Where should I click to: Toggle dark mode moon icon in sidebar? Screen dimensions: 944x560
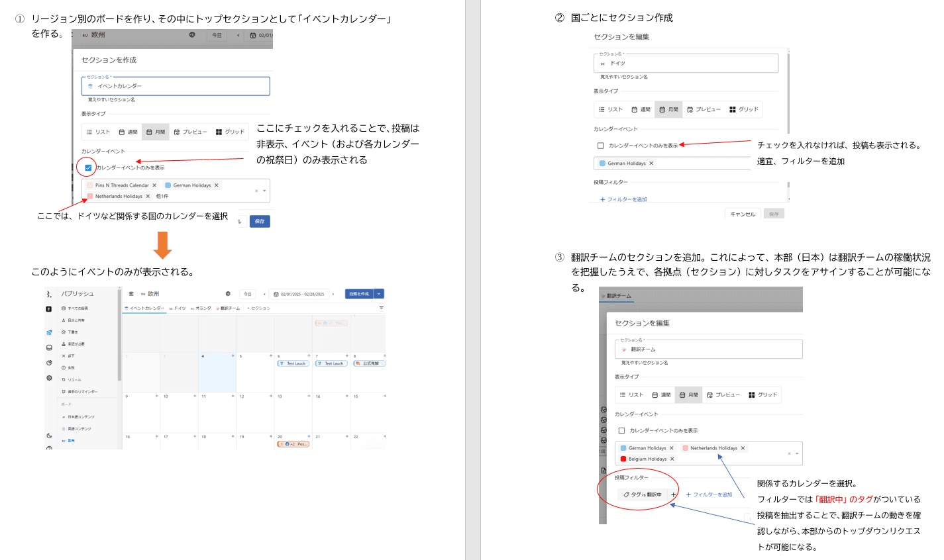tap(49, 436)
